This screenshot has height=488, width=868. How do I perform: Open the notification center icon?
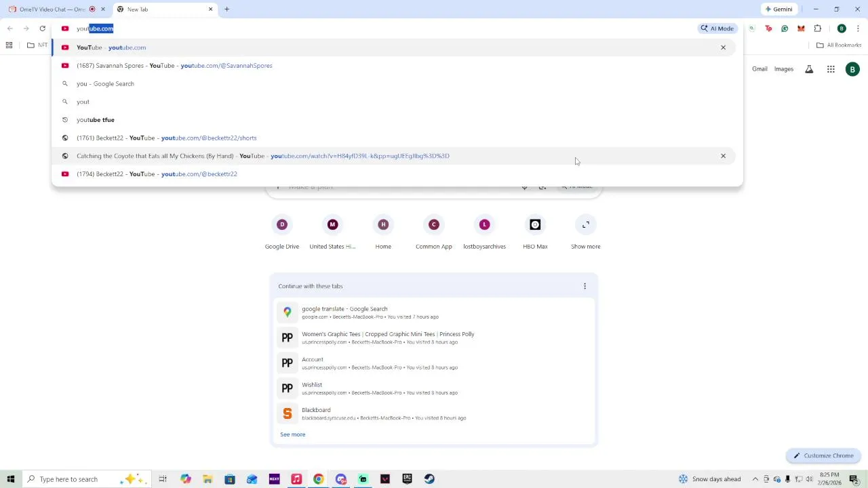(854, 479)
